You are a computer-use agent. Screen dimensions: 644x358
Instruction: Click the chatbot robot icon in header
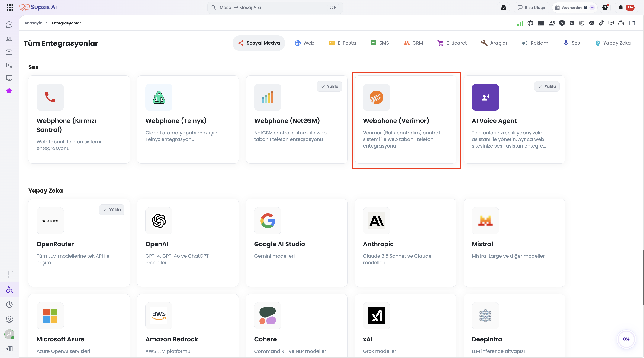coord(530,23)
